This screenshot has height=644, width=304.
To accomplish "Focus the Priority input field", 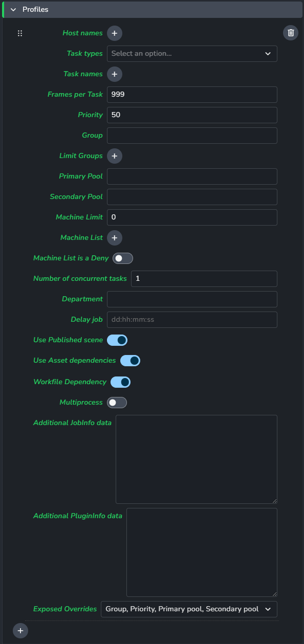I will [192, 115].
